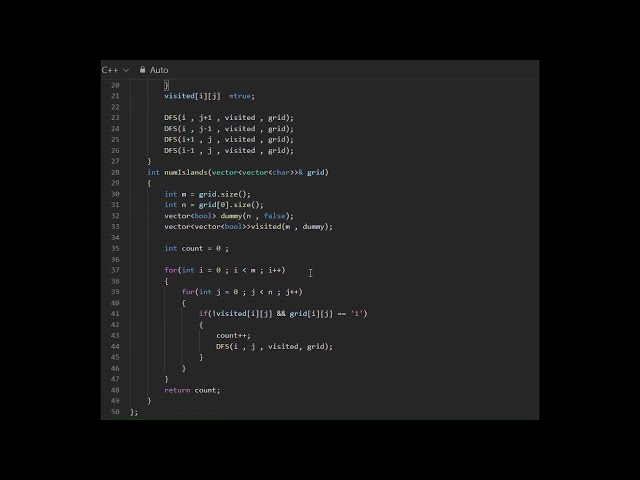The width and height of the screenshot is (640, 480).
Task: Click the outer for loop on line 37
Action: tap(225, 270)
